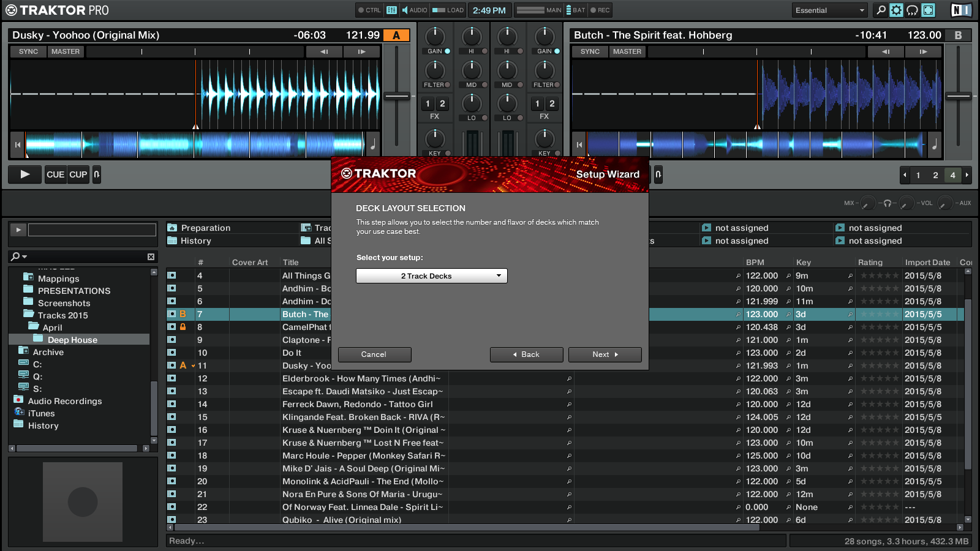980x551 pixels.
Task: Jump to start of Deck B stripe
Action: tap(579, 144)
